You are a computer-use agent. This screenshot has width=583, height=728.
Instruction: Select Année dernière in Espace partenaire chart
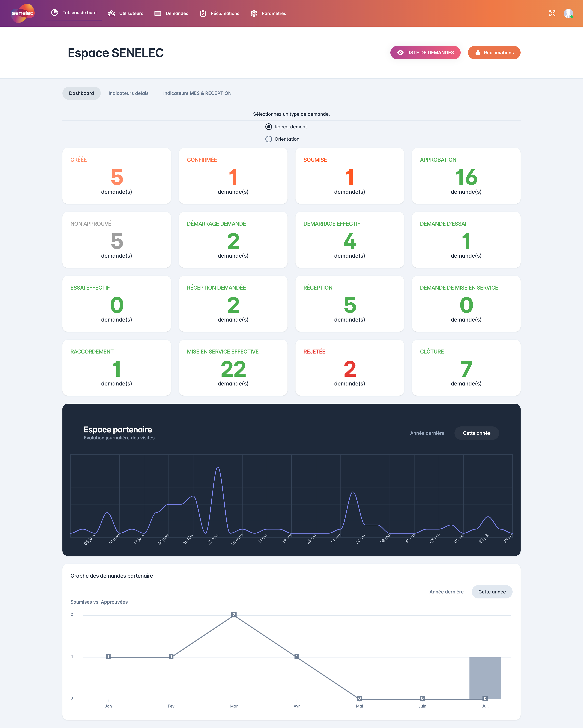(427, 433)
